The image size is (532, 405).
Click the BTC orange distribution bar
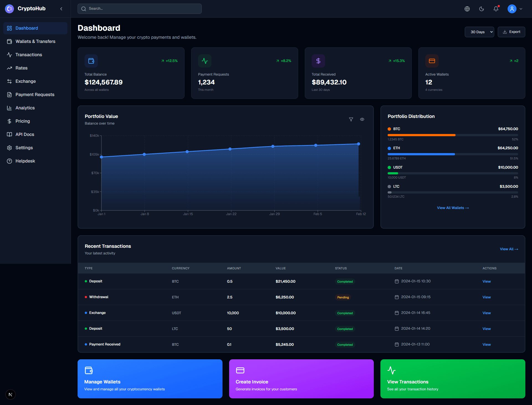[421, 135]
